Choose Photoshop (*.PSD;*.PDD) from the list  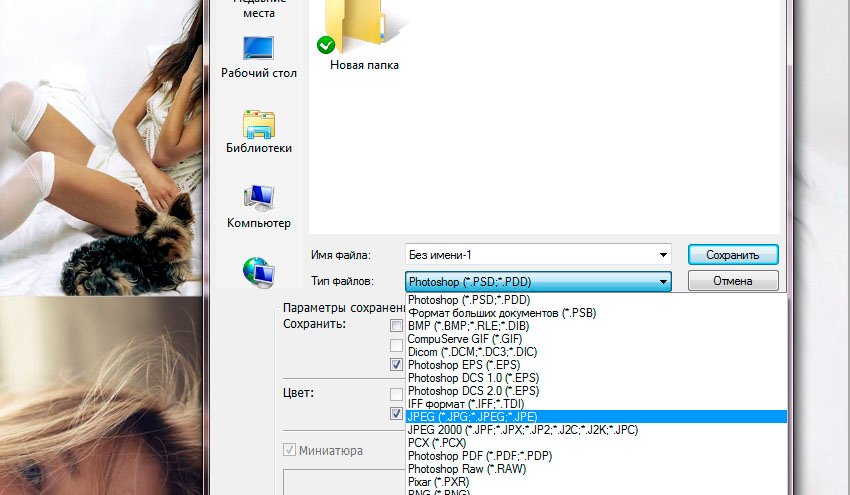coord(596,300)
